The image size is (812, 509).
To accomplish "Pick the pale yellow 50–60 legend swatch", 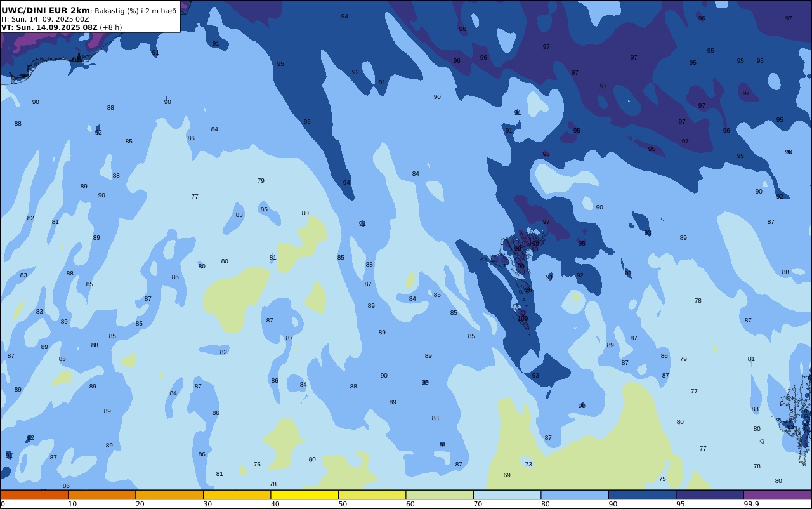I will (372, 494).
